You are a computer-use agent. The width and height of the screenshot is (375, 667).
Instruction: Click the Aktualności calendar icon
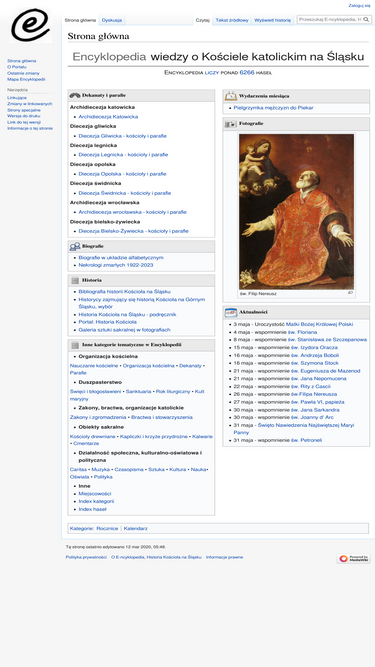(x=230, y=313)
